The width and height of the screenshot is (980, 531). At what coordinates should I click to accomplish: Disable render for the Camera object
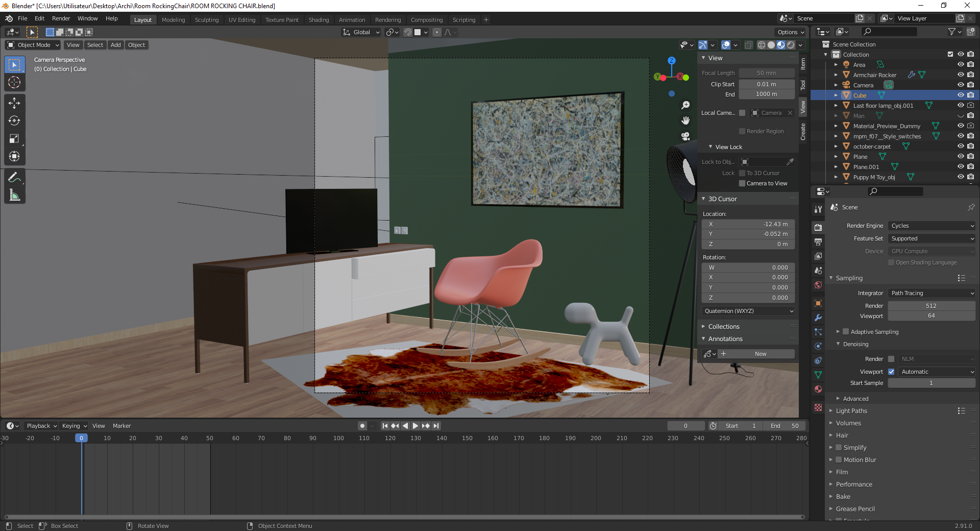click(971, 85)
